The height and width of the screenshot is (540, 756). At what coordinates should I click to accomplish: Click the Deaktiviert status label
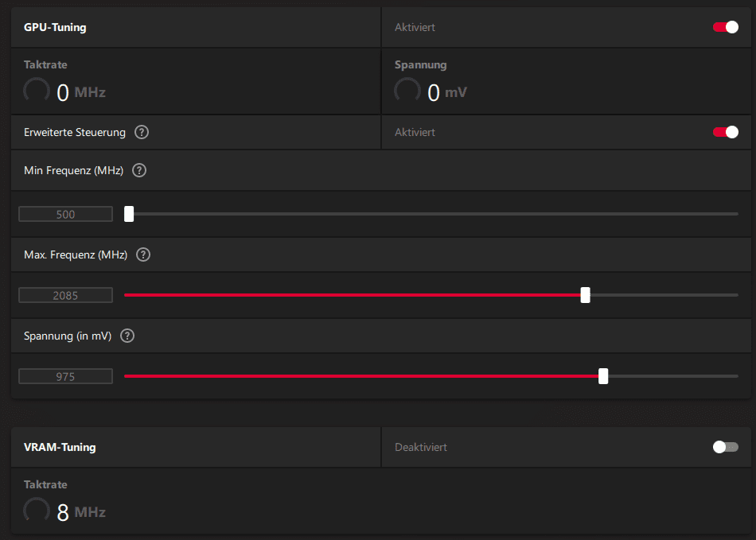pyautogui.click(x=421, y=447)
